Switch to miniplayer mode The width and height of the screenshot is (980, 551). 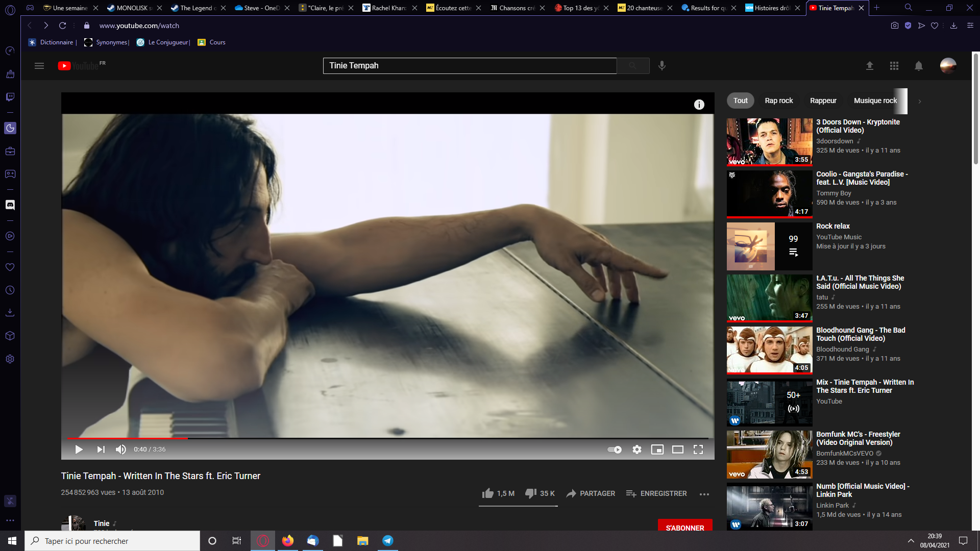(x=657, y=449)
